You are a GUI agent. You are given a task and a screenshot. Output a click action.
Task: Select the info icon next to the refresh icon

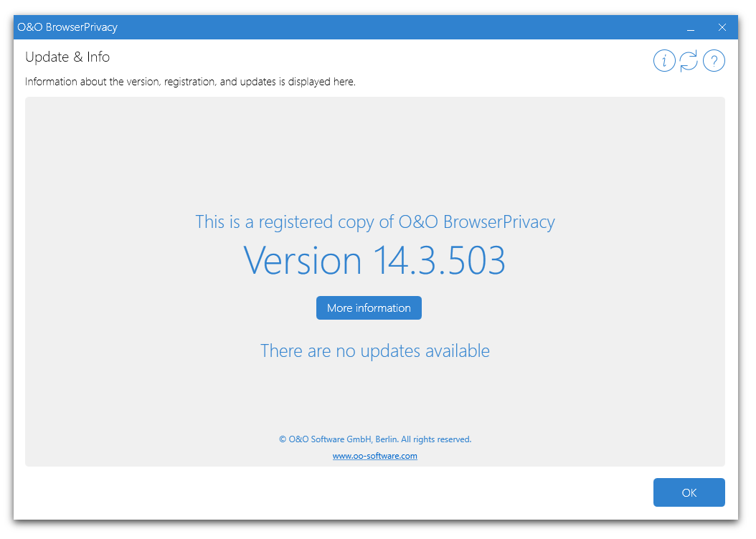point(664,61)
